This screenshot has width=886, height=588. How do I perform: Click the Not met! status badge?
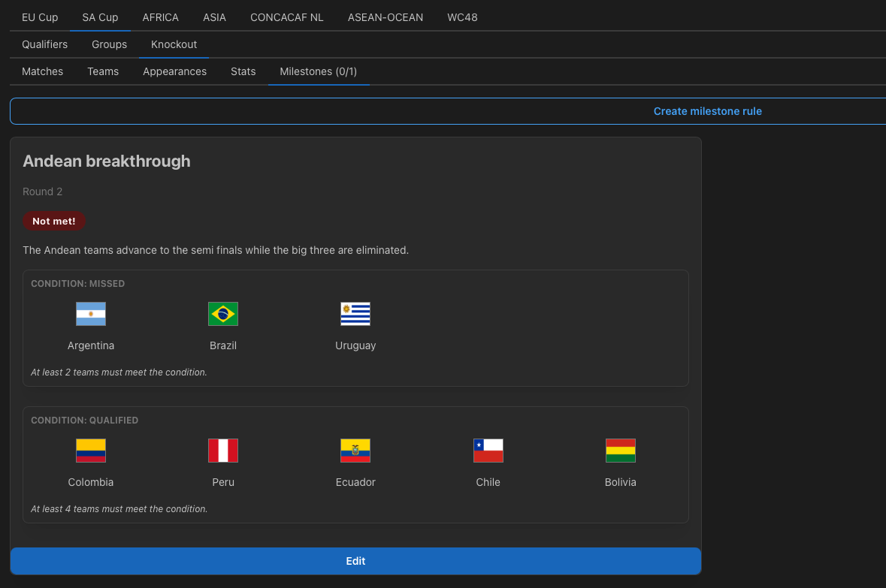pos(53,221)
